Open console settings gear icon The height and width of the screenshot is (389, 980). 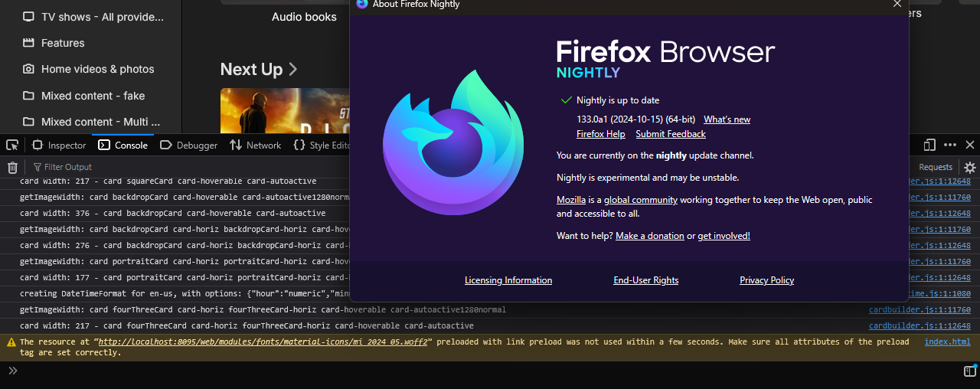pos(970,167)
